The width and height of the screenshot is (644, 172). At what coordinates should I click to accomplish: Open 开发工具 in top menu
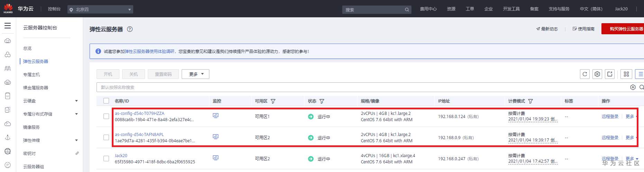pyautogui.click(x=511, y=9)
